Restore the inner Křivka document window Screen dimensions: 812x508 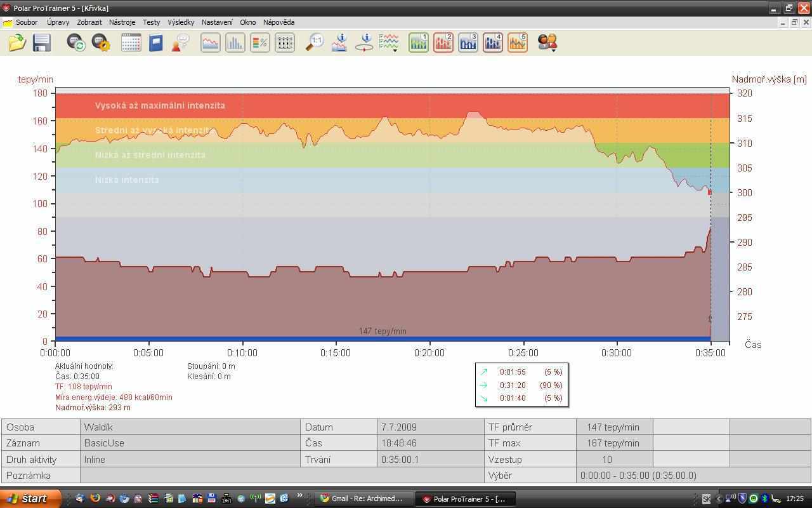coord(794,22)
